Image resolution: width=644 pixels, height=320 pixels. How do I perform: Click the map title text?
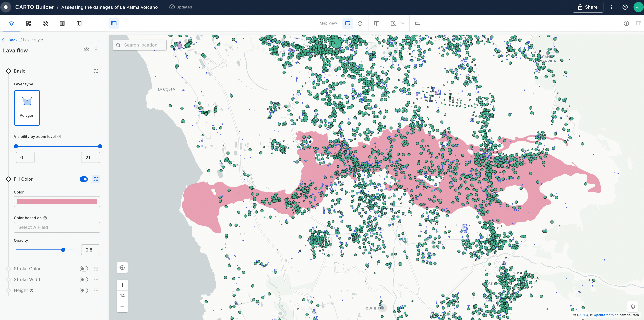click(110, 7)
